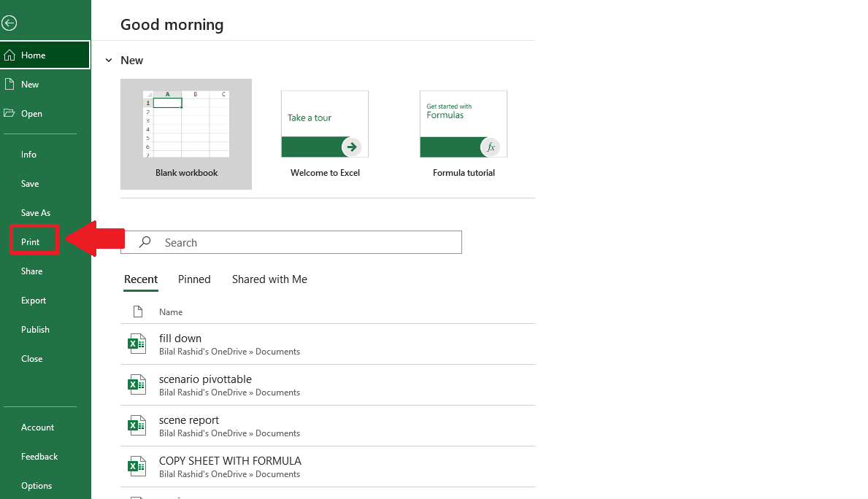Switch to Shared with Me tab
Screen dimensions: 868x499
click(x=269, y=279)
